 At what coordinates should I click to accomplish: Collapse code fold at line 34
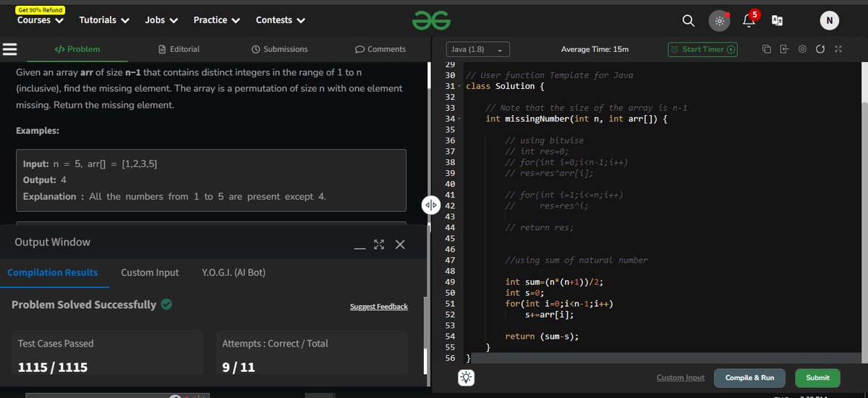click(x=460, y=119)
